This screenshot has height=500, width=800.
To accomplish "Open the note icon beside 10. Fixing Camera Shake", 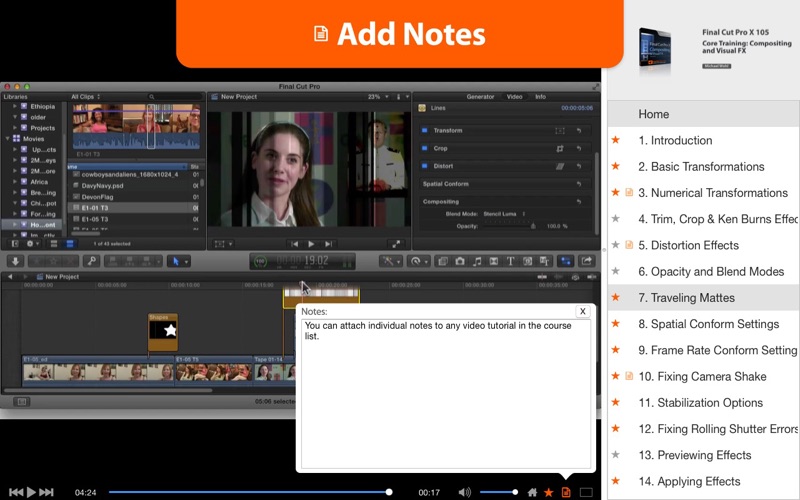I will (x=629, y=376).
